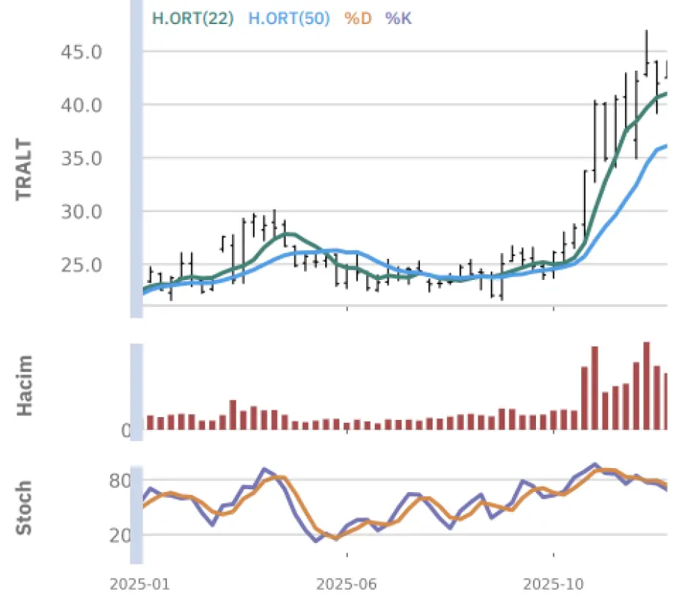Click the %K legend label

(x=399, y=18)
